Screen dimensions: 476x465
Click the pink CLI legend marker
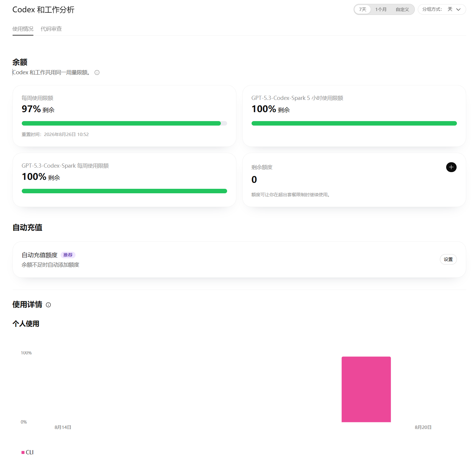[23, 452]
